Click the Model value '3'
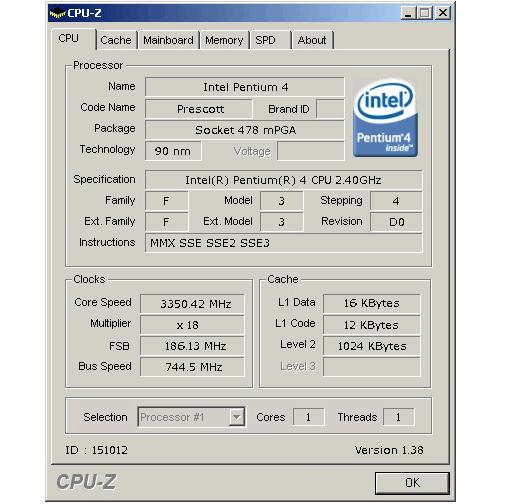The image size is (512, 504). [x=282, y=201]
